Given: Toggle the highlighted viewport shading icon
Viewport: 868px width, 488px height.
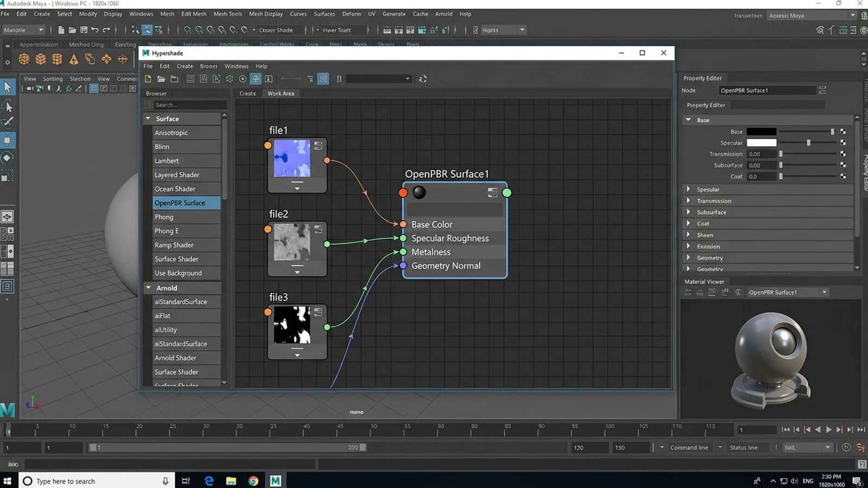Looking at the screenshot, I should pyautogui.click(x=94, y=88).
